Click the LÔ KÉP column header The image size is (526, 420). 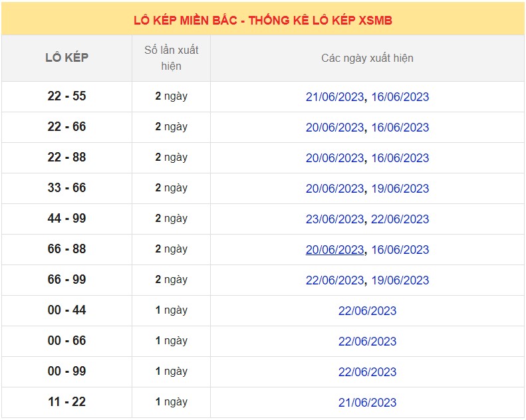click(66, 58)
